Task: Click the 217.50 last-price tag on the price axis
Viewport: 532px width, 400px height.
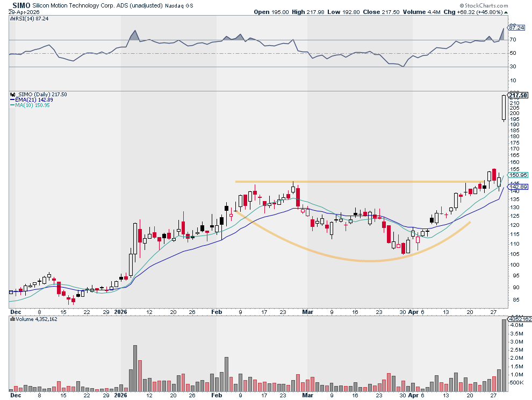Action: [517, 95]
